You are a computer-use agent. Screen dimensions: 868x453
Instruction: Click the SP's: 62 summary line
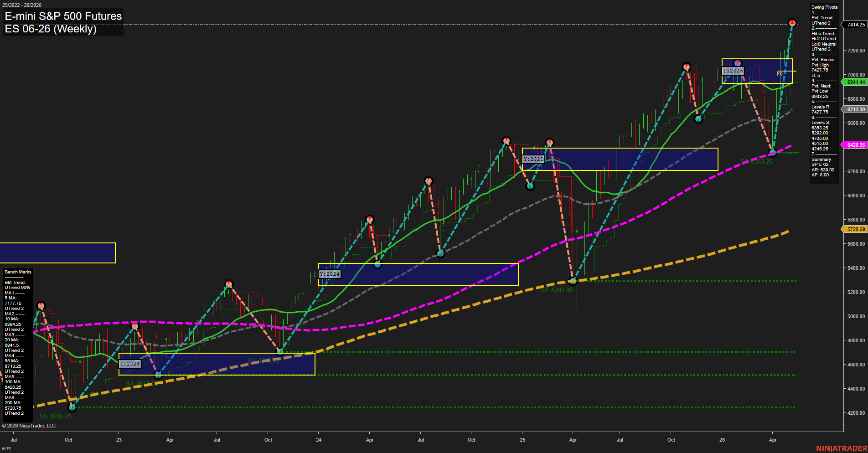[820, 165]
